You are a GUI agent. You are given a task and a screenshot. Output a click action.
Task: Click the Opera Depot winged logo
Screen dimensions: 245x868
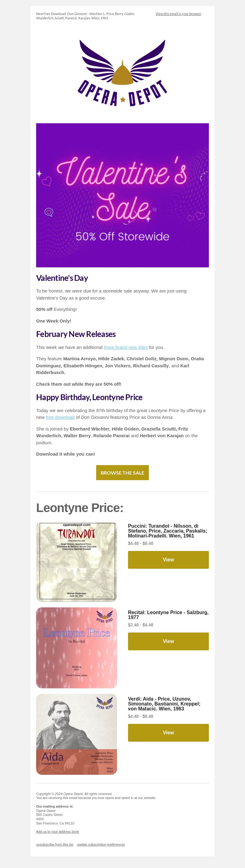[123, 73]
